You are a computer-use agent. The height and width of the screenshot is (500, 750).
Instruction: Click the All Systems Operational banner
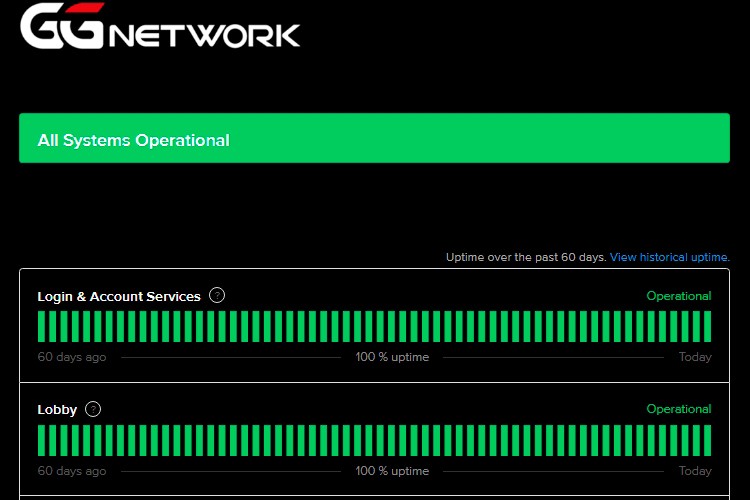[374, 138]
